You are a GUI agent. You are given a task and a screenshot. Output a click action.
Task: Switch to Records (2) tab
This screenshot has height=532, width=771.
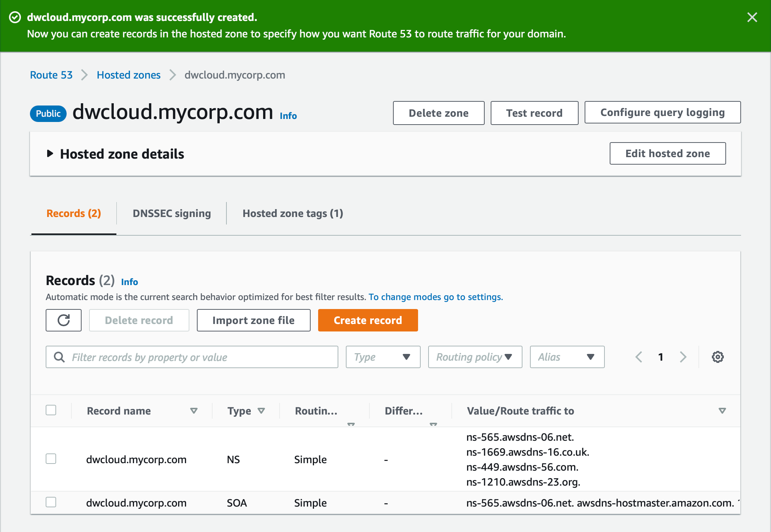pos(74,213)
